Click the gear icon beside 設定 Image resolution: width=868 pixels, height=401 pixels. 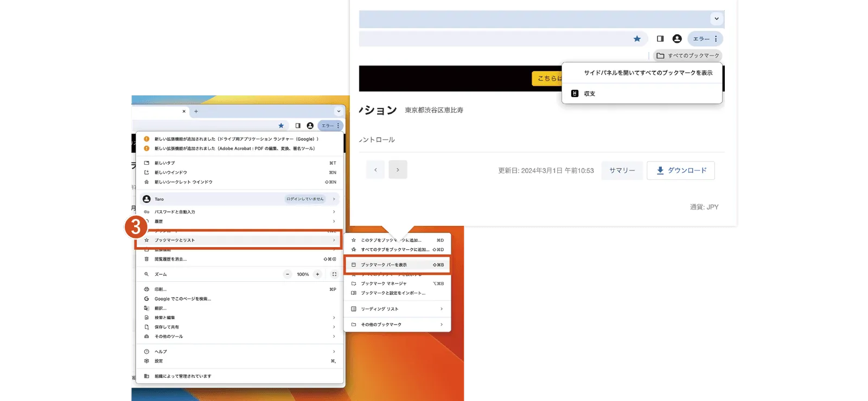click(146, 361)
